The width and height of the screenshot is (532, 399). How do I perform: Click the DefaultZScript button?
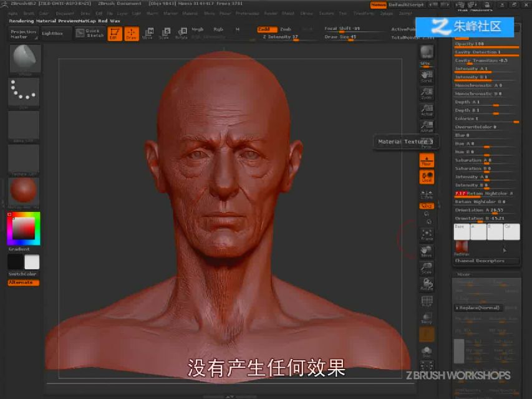(407, 5)
